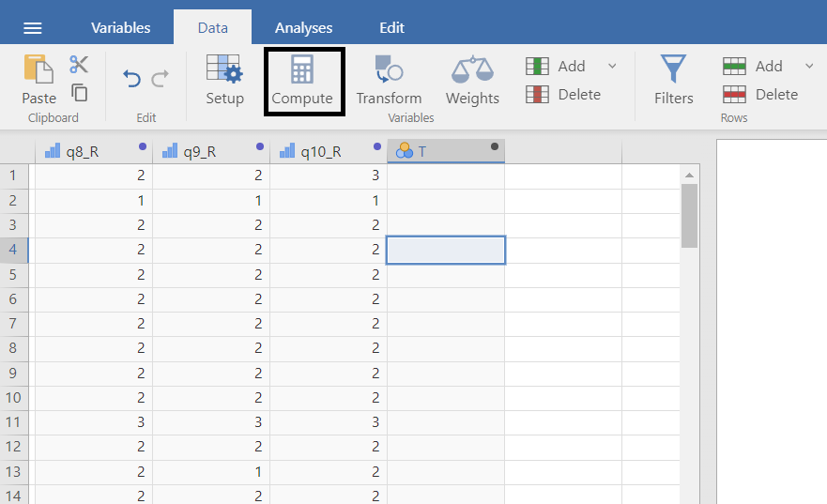
Task: Click Delete in the Rows group
Action: click(x=760, y=94)
